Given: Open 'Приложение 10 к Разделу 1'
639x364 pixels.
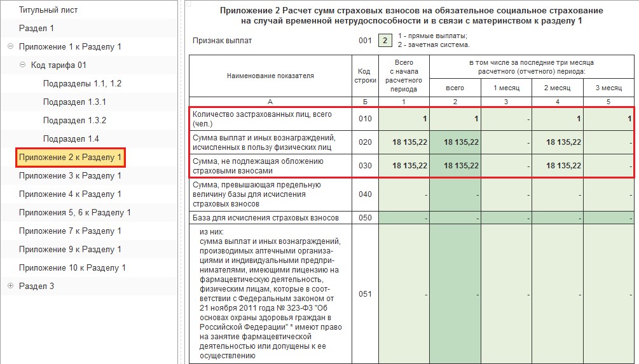Looking at the screenshot, I should click(72, 267).
